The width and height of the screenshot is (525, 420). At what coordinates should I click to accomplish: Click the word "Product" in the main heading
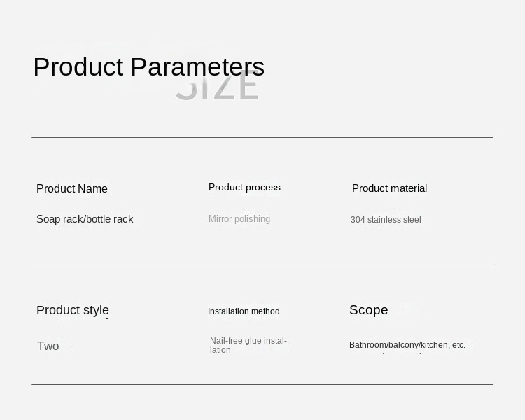pos(78,67)
